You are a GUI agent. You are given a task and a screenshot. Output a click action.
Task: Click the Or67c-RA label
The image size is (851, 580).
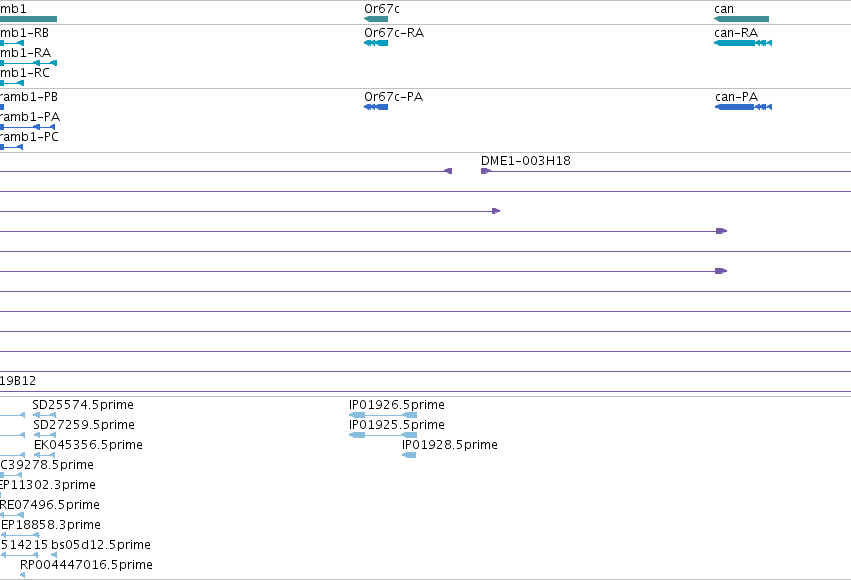tap(394, 33)
